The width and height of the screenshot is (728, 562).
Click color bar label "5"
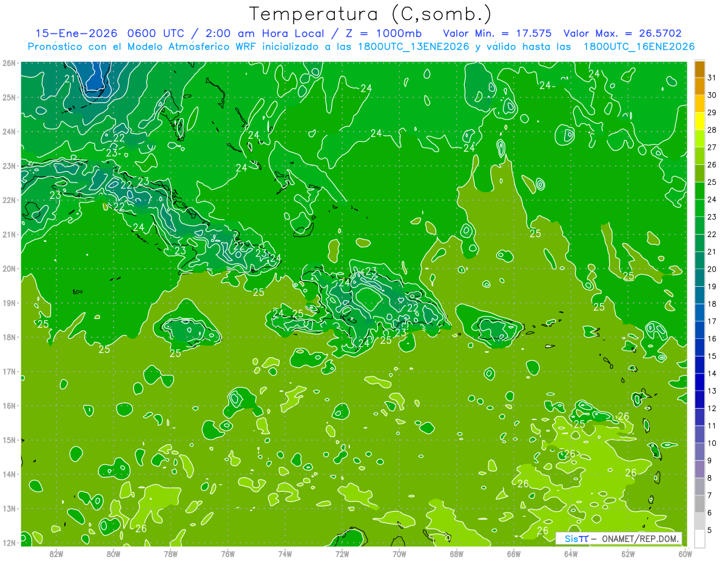pyautogui.click(x=710, y=530)
